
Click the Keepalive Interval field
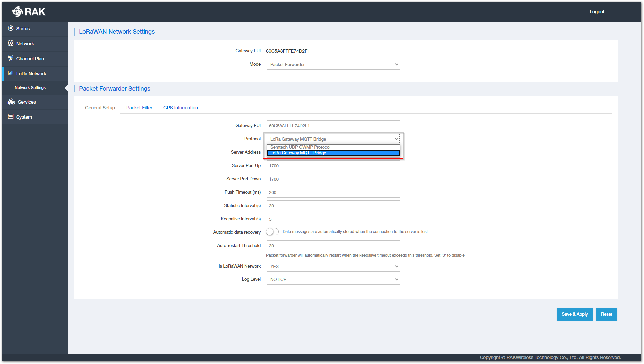333,219
